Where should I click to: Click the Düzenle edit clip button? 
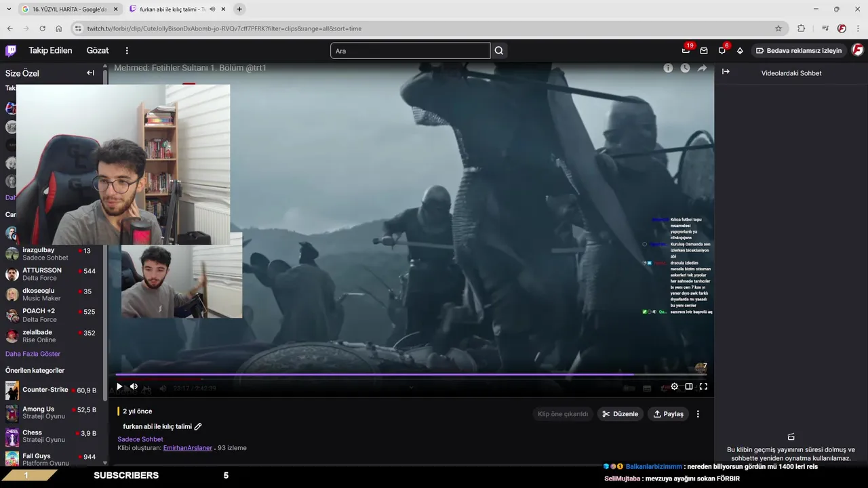click(x=620, y=414)
